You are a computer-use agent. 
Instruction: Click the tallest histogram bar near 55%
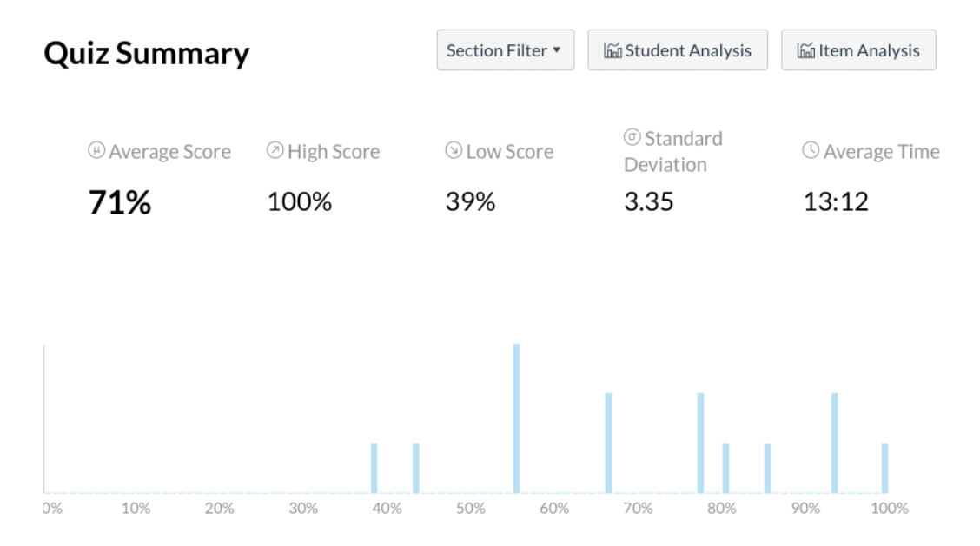click(x=516, y=418)
